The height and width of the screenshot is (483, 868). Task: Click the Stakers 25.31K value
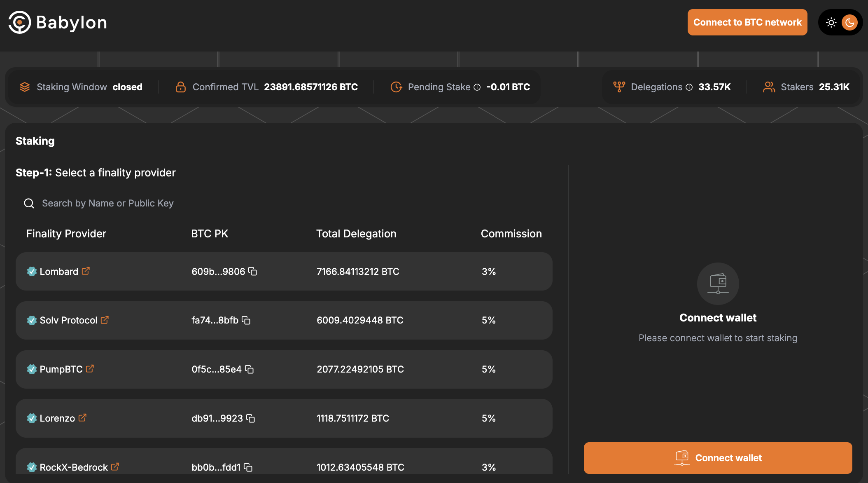tap(834, 87)
